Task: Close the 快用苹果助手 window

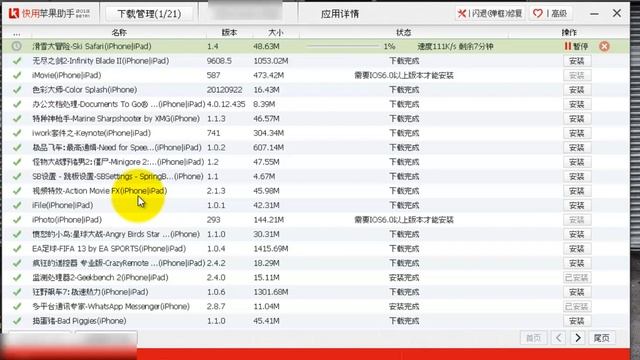Action: (x=617, y=13)
